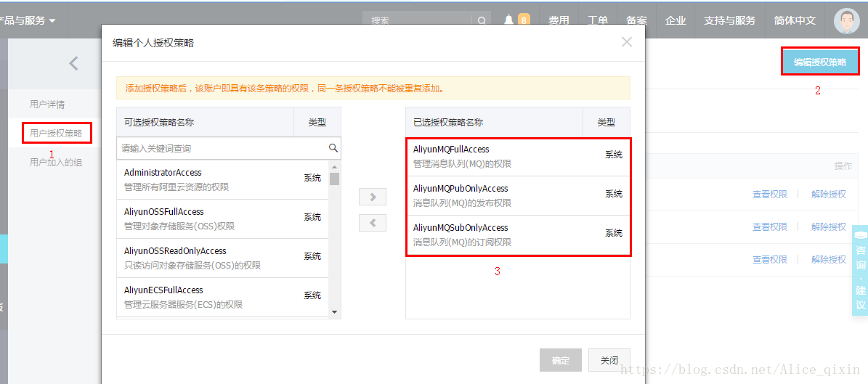Click the available policies scrollbar thumb
The image size is (868, 384).
pos(334,179)
